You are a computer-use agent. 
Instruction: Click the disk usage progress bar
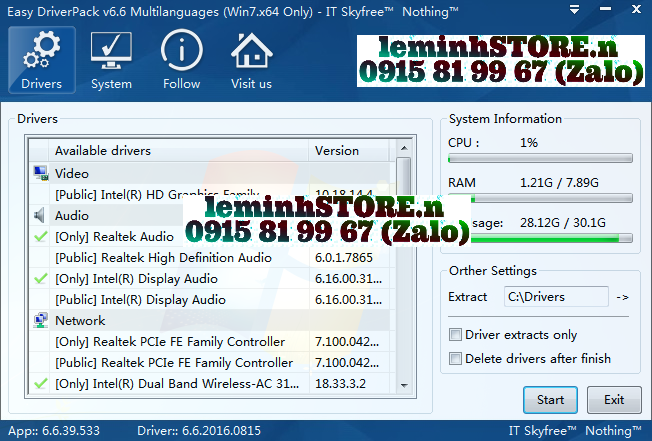[x=552, y=238]
